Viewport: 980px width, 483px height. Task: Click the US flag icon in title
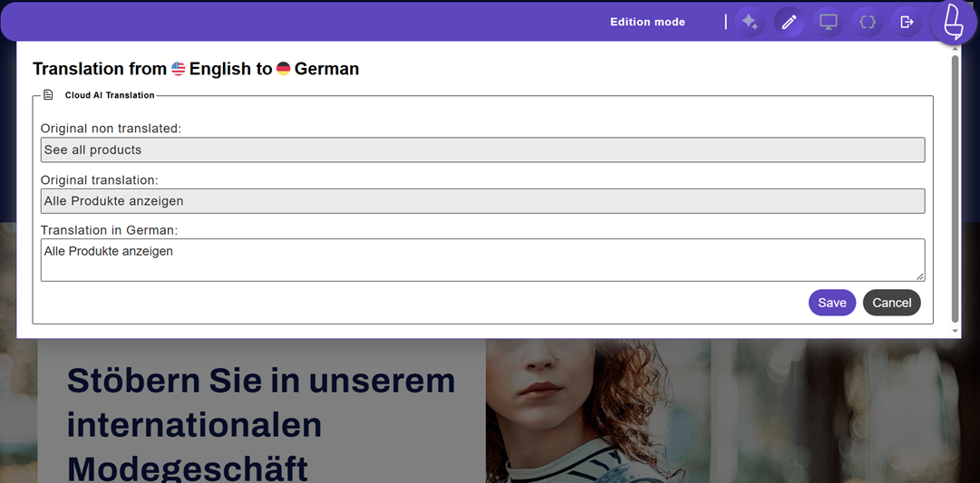tap(178, 69)
